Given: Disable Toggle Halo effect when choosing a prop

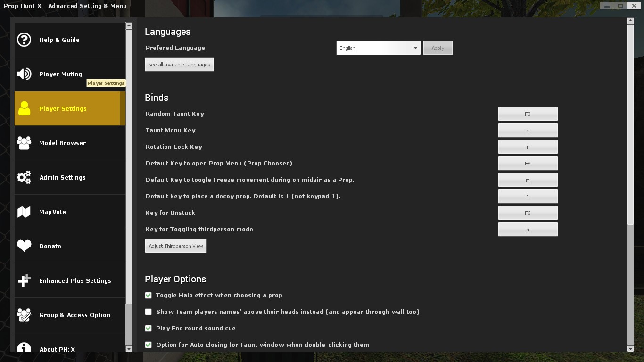Looking at the screenshot, I should pos(148,295).
